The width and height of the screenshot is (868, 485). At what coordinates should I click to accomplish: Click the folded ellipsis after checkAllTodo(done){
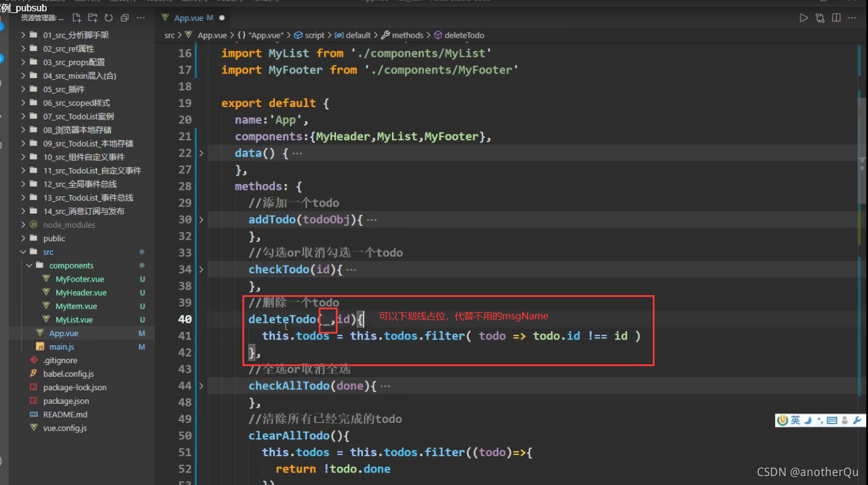(x=385, y=386)
